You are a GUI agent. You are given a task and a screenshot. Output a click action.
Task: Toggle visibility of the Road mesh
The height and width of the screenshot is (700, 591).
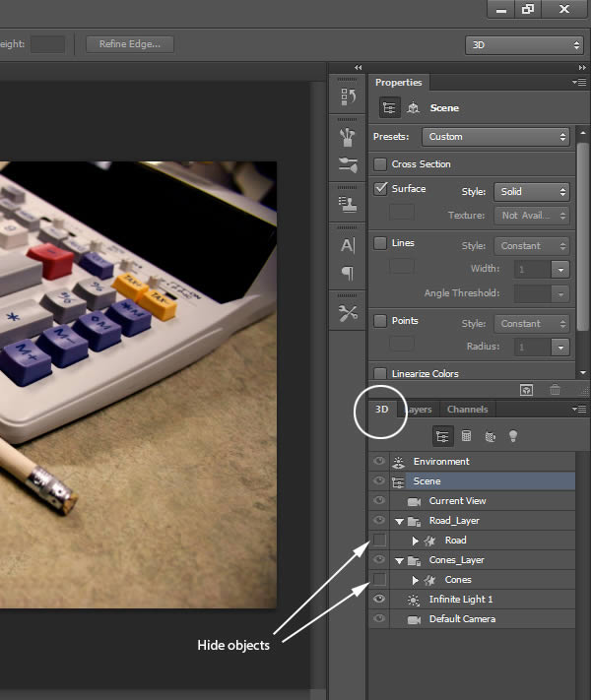[x=379, y=541]
